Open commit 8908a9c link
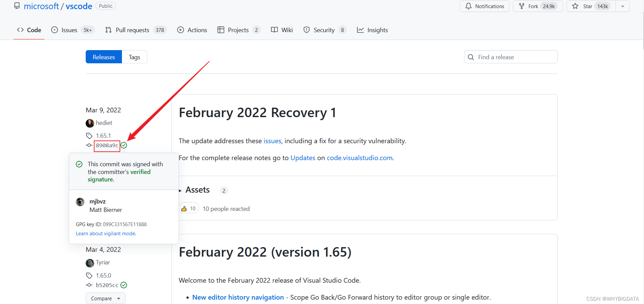 click(107, 146)
